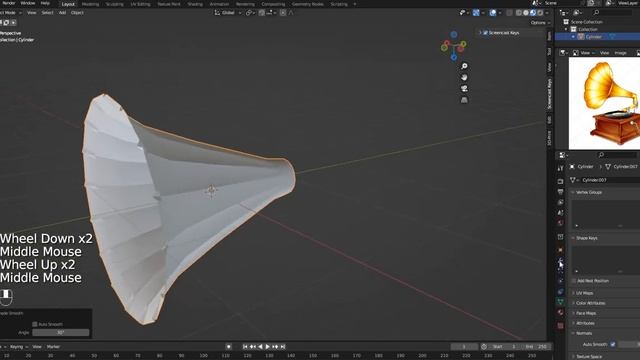The width and height of the screenshot is (640, 360).
Task: Toggle X-ray mode button
Action: [x=509, y=13]
